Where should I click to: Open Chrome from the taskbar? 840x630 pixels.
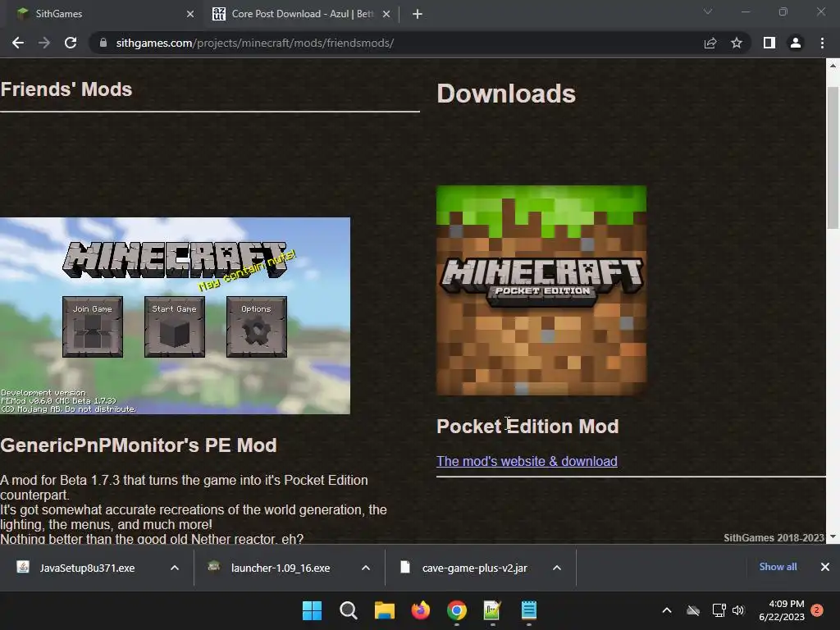point(456,610)
